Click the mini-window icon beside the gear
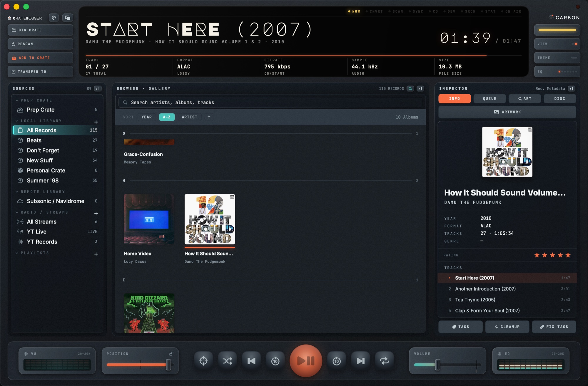Image resolution: width=588 pixels, height=386 pixels. coord(68,18)
